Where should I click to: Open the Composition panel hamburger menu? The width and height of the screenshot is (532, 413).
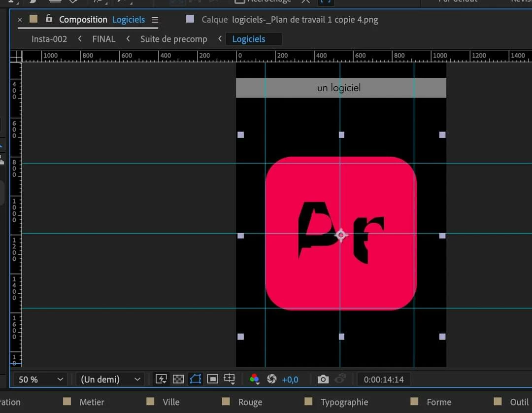point(155,20)
